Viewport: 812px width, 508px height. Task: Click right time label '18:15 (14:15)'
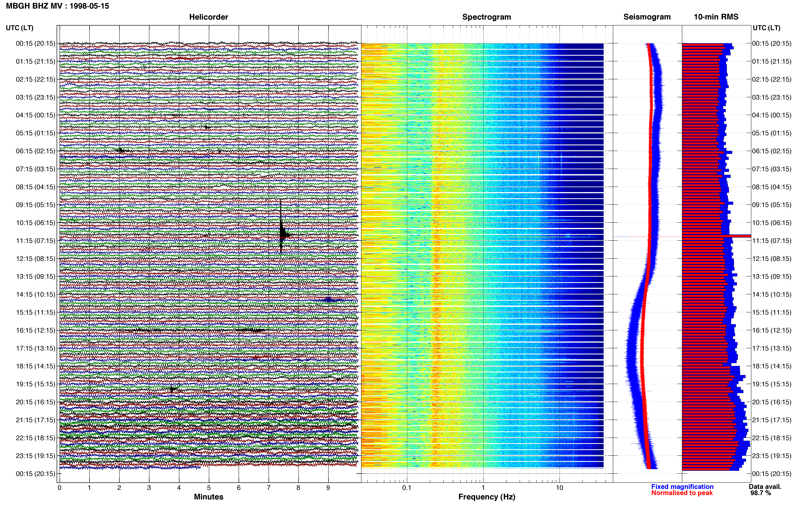coord(772,366)
